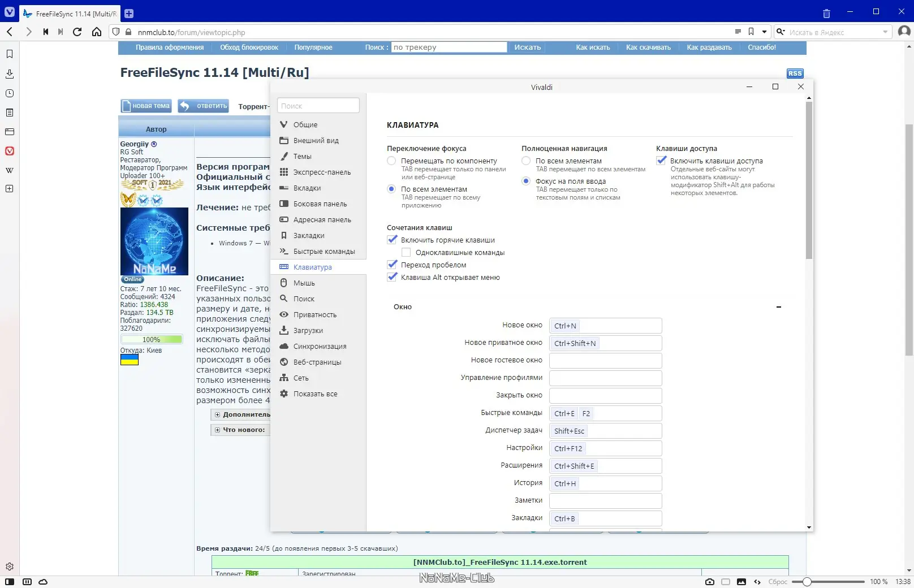Reload the current page
Viewport: 914px width, 588px height.
(77, 32)
